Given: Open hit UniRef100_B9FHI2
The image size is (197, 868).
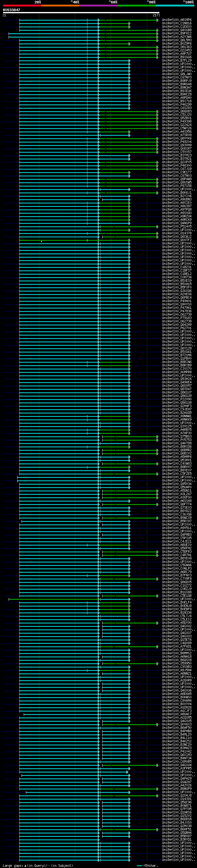Looking at the screenshot, I should [177, 33].
